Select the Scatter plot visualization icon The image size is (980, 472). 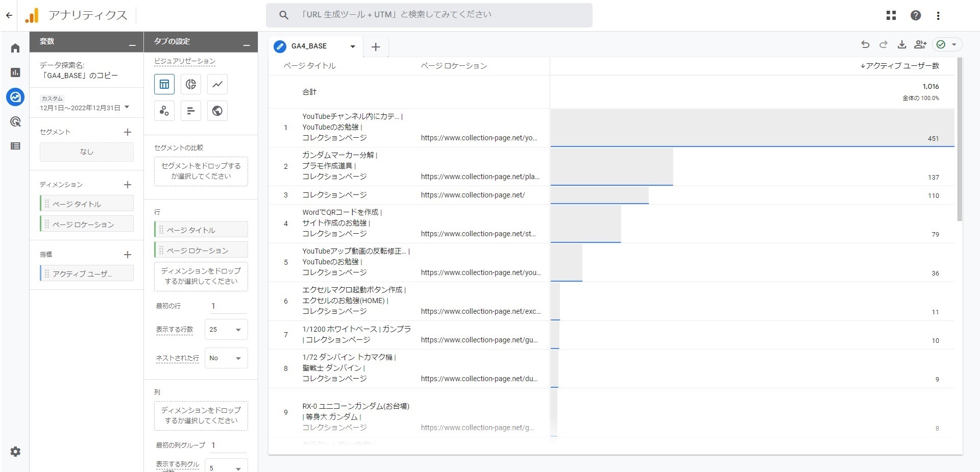tap(164, 111)
